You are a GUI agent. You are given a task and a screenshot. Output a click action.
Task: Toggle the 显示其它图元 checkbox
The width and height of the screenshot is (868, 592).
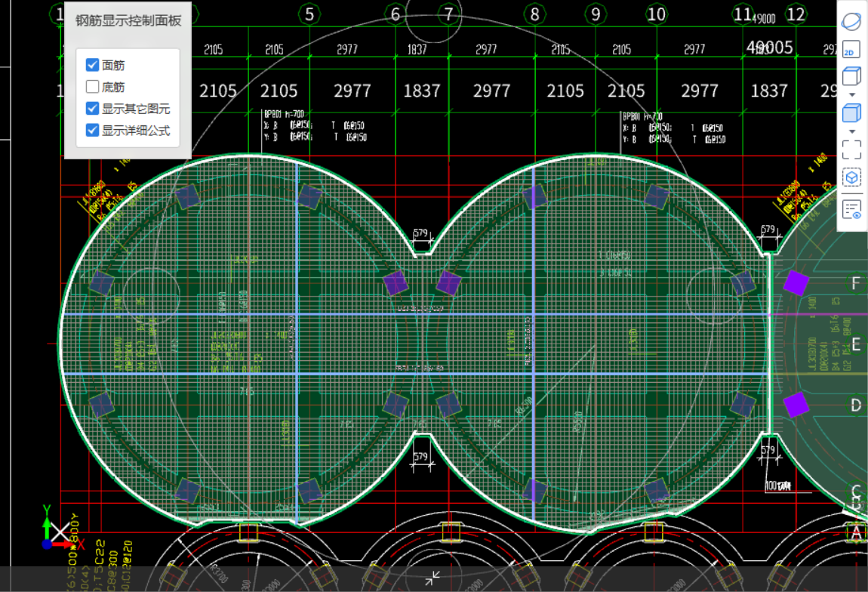92,108
